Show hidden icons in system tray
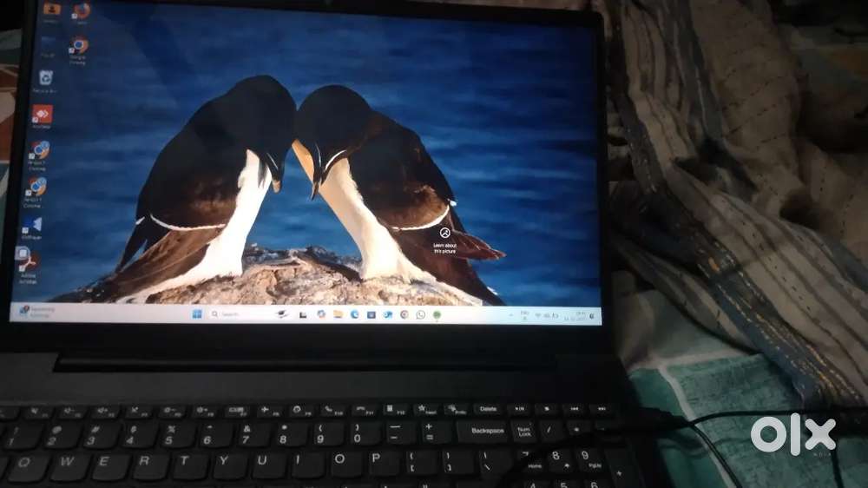 pyautogui.click(x=510, y=316)
